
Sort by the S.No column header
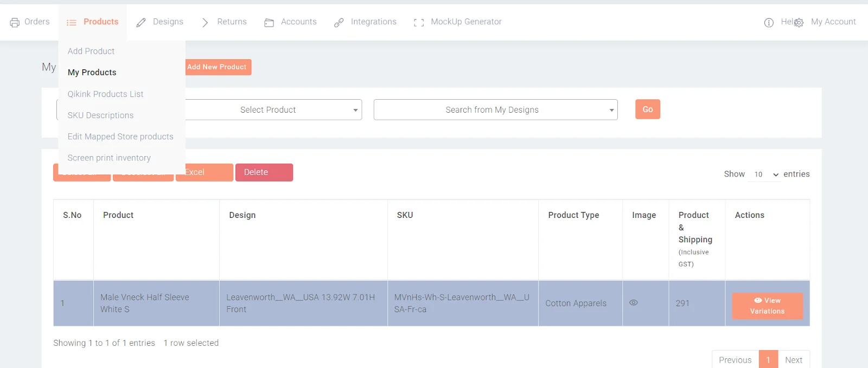(x=73, y=240)
